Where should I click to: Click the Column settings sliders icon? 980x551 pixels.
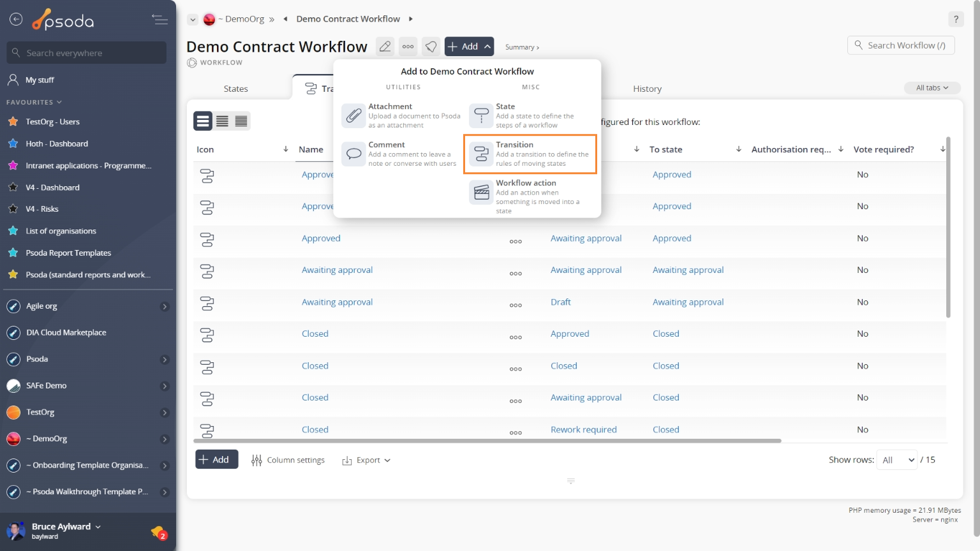256,460
